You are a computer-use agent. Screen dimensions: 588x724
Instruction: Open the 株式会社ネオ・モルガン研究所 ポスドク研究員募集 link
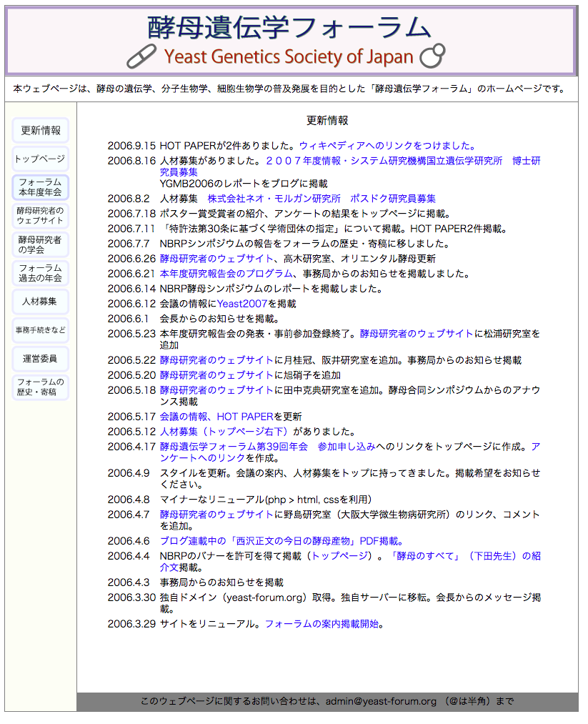(321, 199)
